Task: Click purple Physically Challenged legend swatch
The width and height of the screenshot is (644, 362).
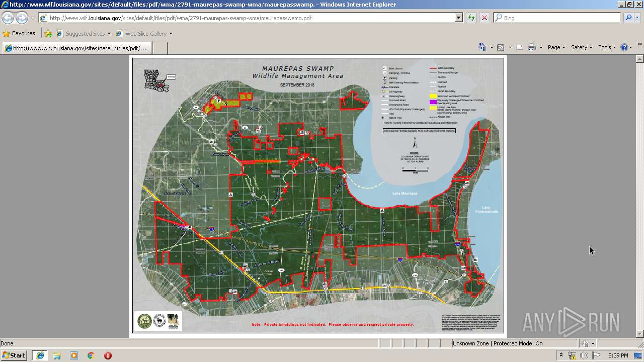Action: click(433, 102)
